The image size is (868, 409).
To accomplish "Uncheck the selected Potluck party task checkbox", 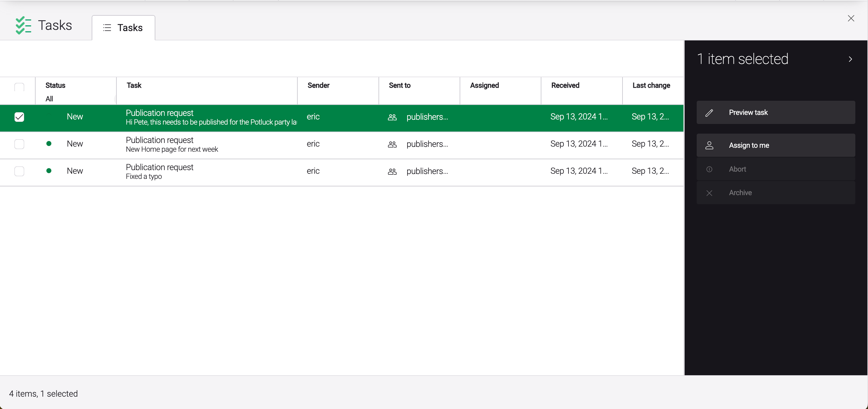I will coord(19,117).
